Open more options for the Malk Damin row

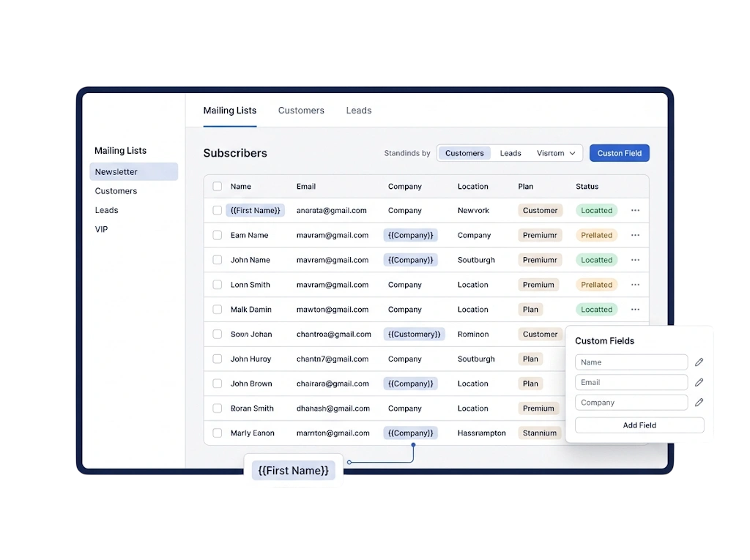click(635, 310)
